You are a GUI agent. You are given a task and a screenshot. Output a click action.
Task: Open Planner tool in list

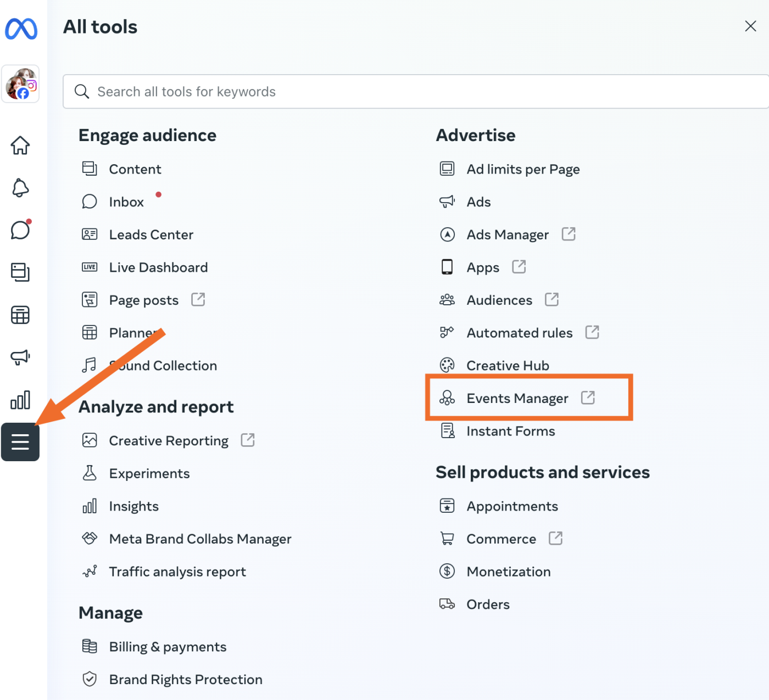point(134,333)
